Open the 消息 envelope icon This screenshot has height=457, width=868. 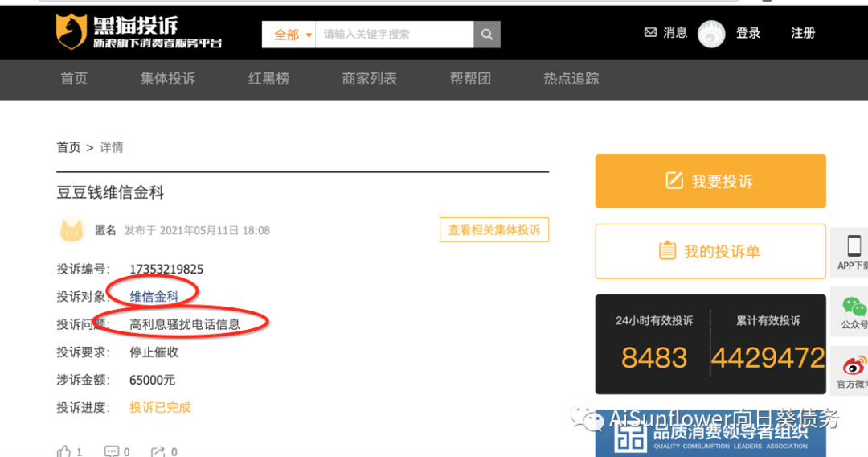650,33
